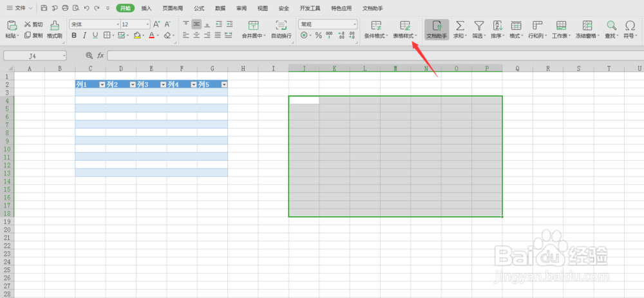Open the Table Style (表格样式) dropdown
644x298 pixels.
coord(405,30)
